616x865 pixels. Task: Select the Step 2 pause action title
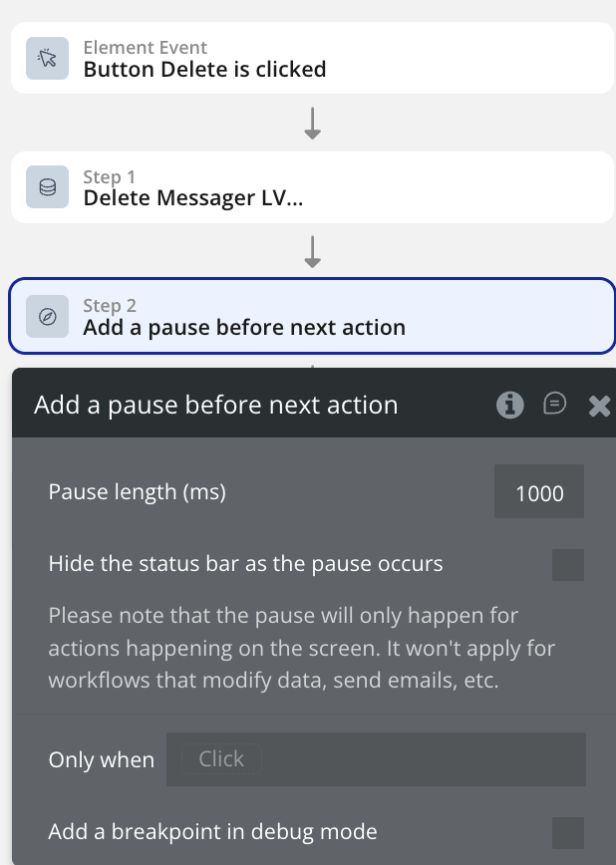coord(244,327)
